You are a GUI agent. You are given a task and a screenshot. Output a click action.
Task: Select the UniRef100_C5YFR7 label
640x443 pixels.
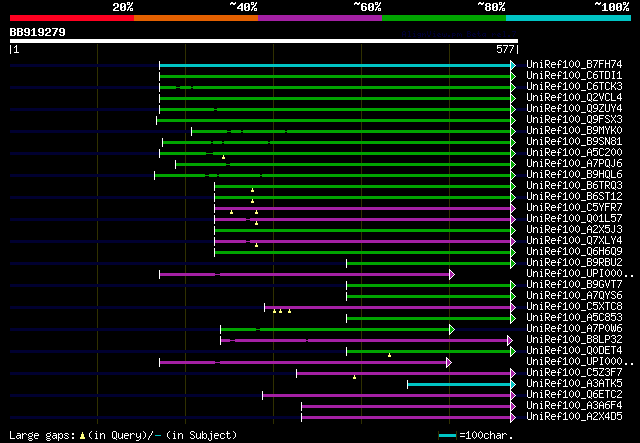pyautogui.click(x=574, y=207)
